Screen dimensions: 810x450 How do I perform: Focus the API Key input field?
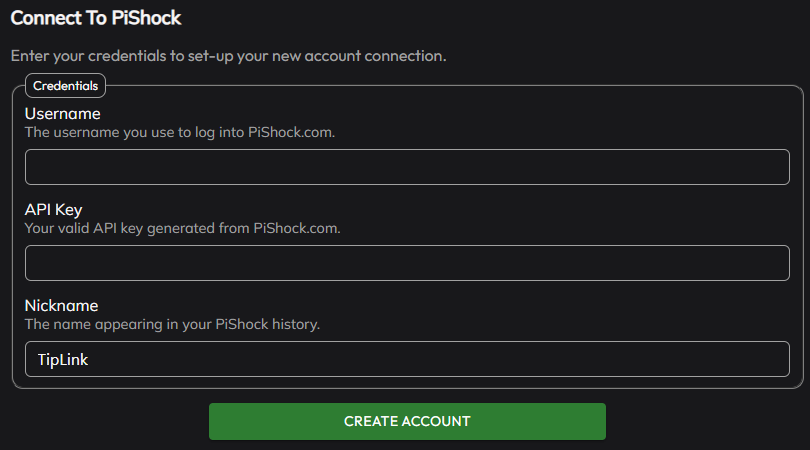[x=406, y=263]
